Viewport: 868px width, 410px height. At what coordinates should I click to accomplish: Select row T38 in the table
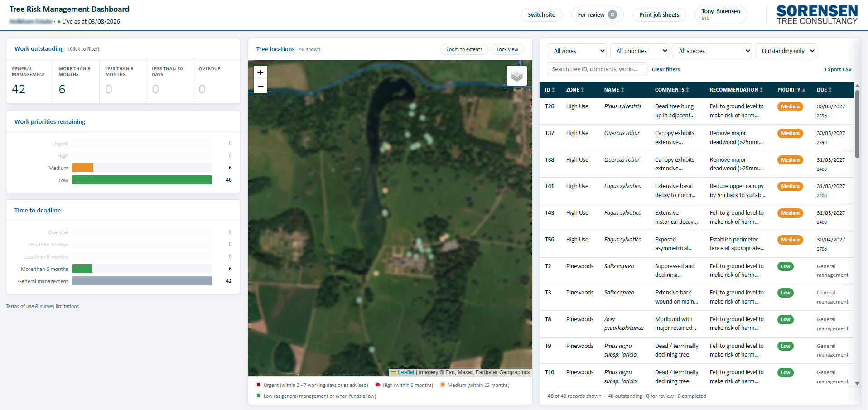point(696,164)
